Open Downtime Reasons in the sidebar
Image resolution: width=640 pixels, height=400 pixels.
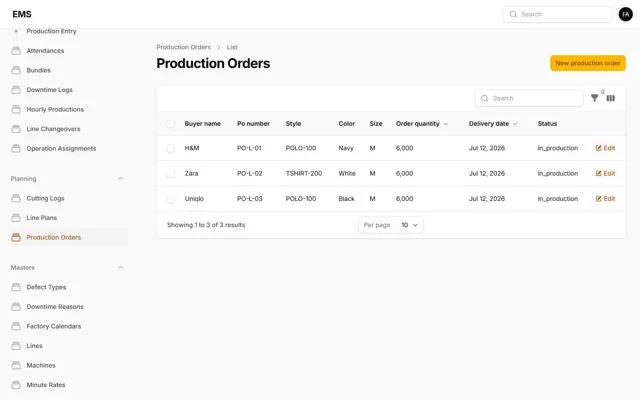click(55, 307)
